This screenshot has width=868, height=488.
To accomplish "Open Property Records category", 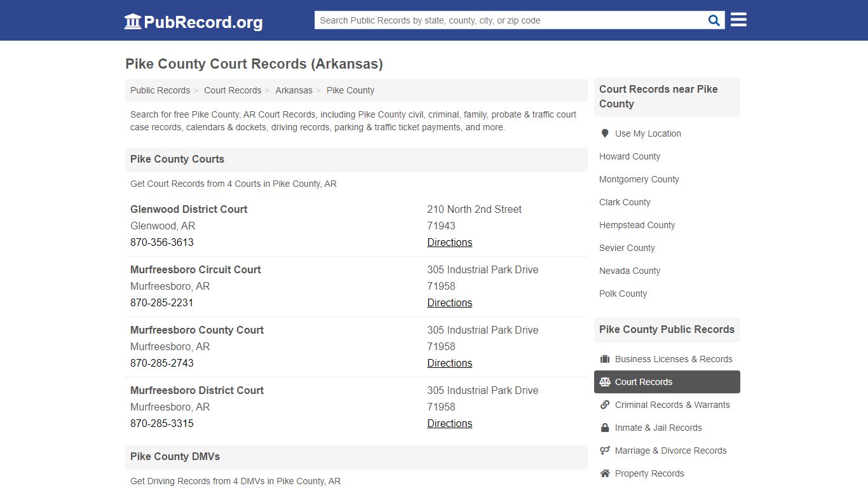I will [667, 473].
